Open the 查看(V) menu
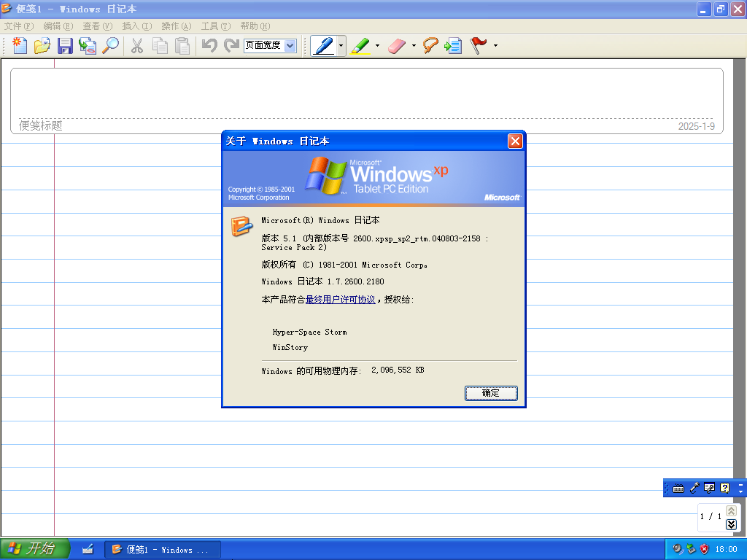The image size is (747, 560). pyautogui.click(x=98, y=26)
